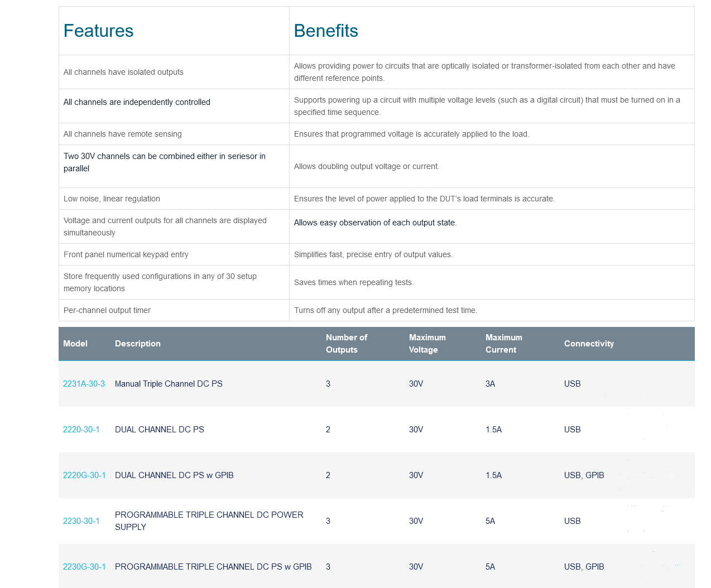This screenshot has width=711, height=588.
Task: Open the 2220-30-1 model link
Action: (81, 430)
